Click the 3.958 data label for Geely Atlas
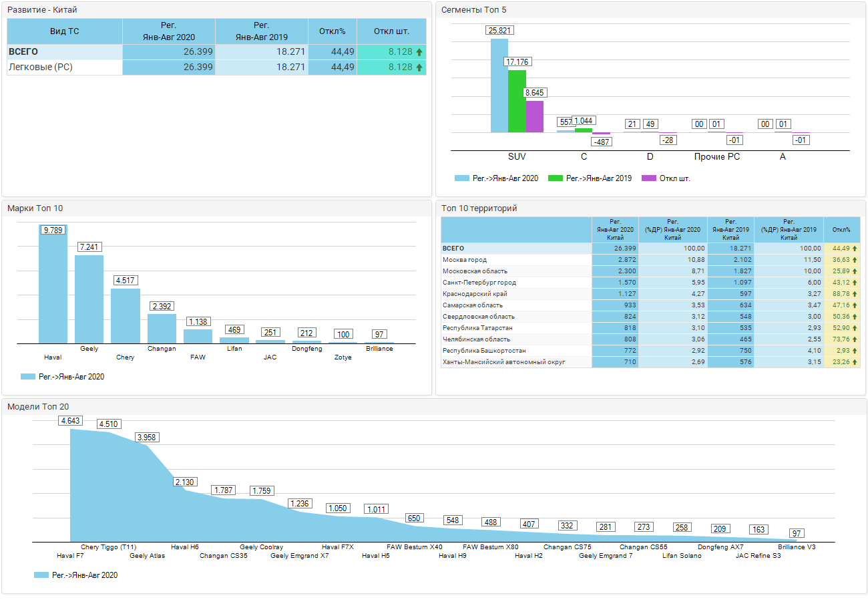Viewport: 868px width, 614px height. coord(147,438)
